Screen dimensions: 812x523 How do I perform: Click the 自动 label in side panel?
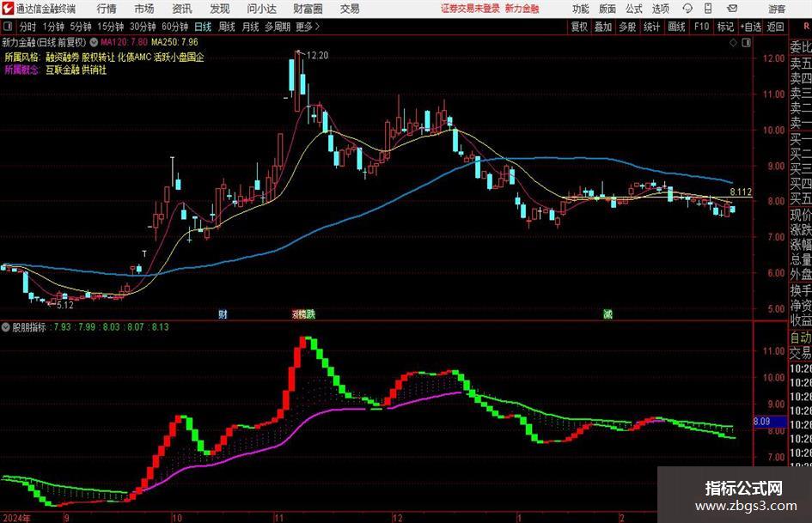tap(801, 338)
